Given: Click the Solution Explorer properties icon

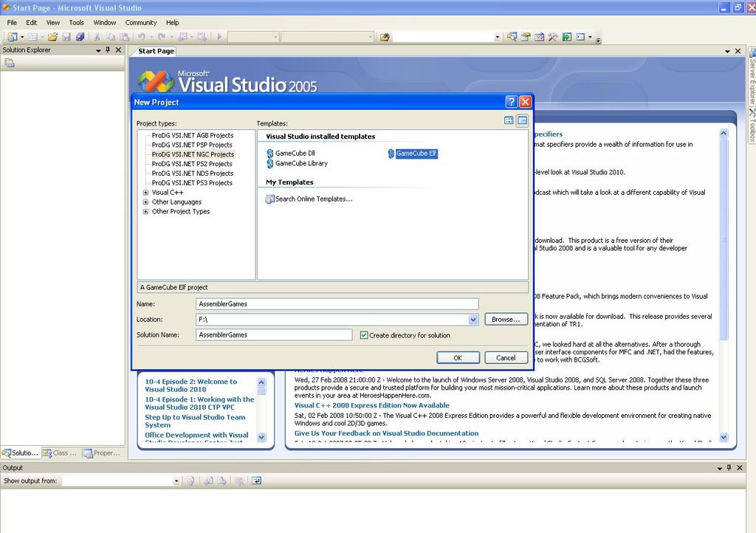Looking at the screenshot, I should coord(10,63).
